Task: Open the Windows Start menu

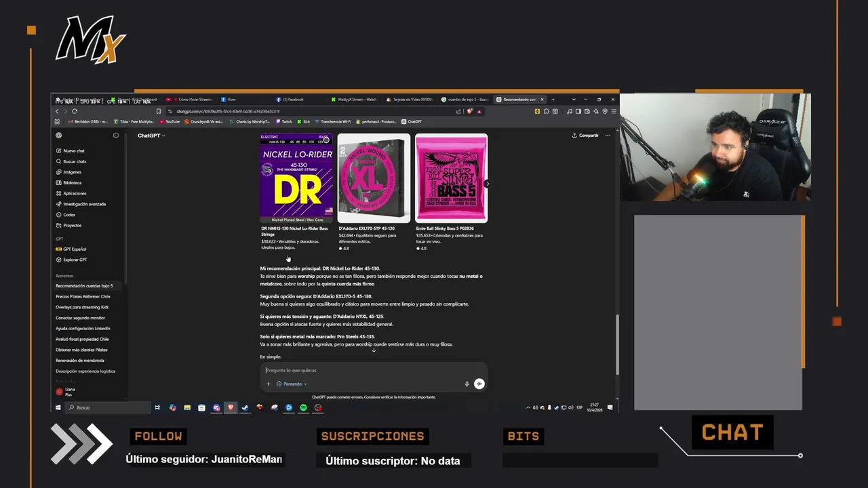Action: pos(58,407)
